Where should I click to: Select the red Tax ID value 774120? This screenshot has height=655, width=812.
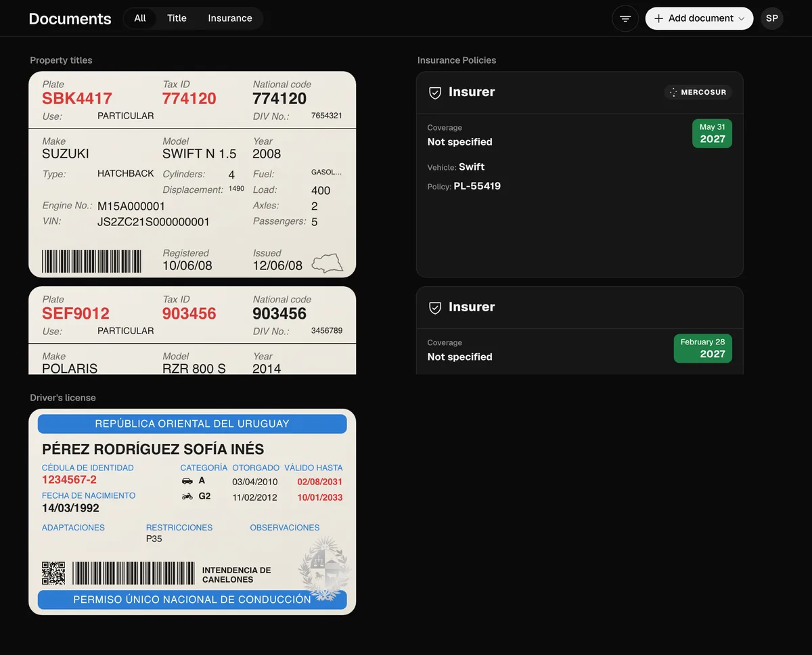(189, 99)
